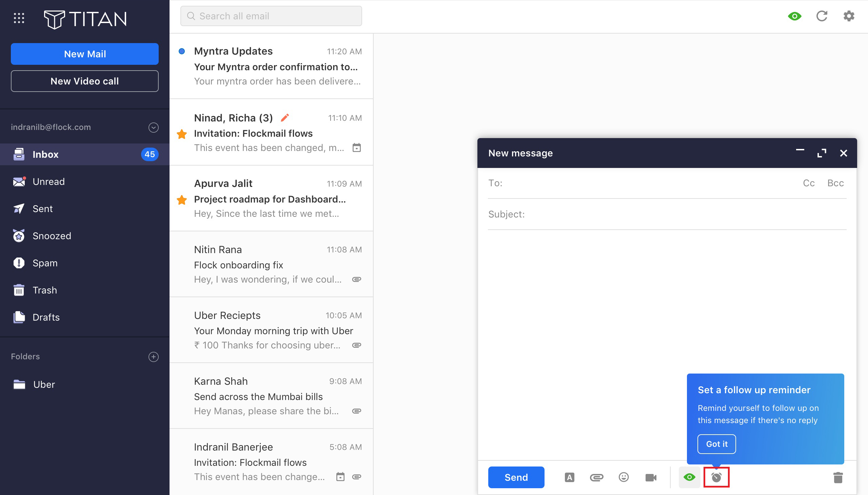Click the unread blue dot on Myntra Updates
Image resolution: width=868 pixels, height=495 pixels.
click(x=182, y=51)
